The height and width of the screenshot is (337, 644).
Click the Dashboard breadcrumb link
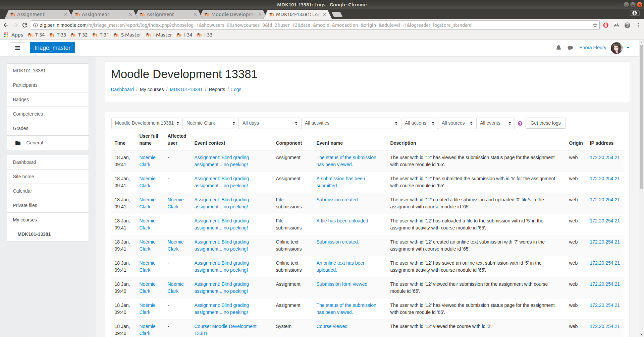(122, 89)
